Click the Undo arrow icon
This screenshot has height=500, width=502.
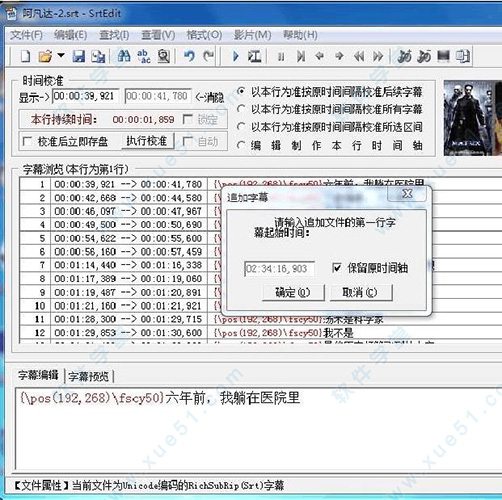[x=189, y=56]
